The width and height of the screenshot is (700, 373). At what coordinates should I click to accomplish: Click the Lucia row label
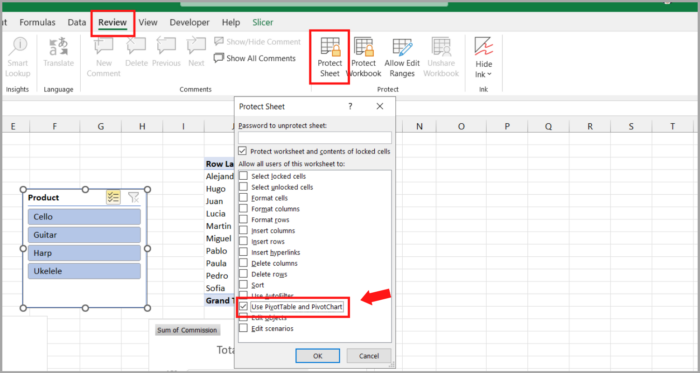[x=216, y=214]
